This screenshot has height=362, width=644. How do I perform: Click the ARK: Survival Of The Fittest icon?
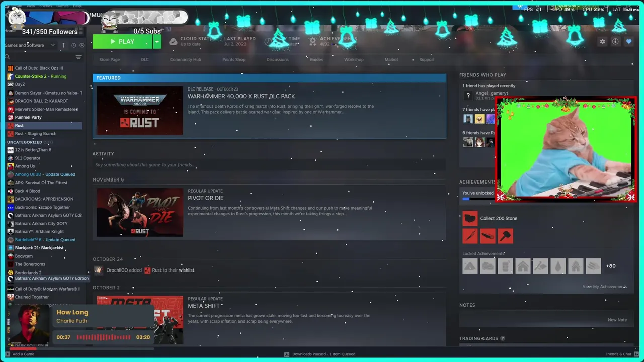pos(10,183)
